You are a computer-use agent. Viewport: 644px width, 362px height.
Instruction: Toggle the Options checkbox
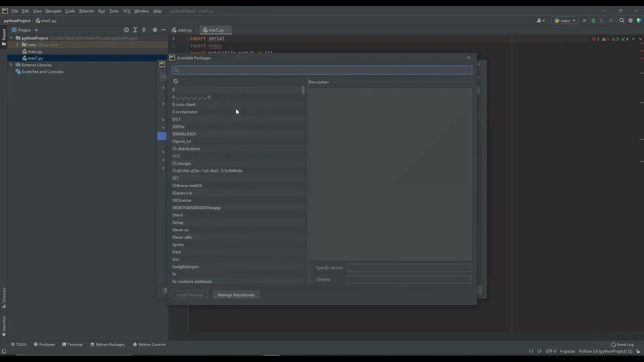pyautogui.click(x=312, y=280)
